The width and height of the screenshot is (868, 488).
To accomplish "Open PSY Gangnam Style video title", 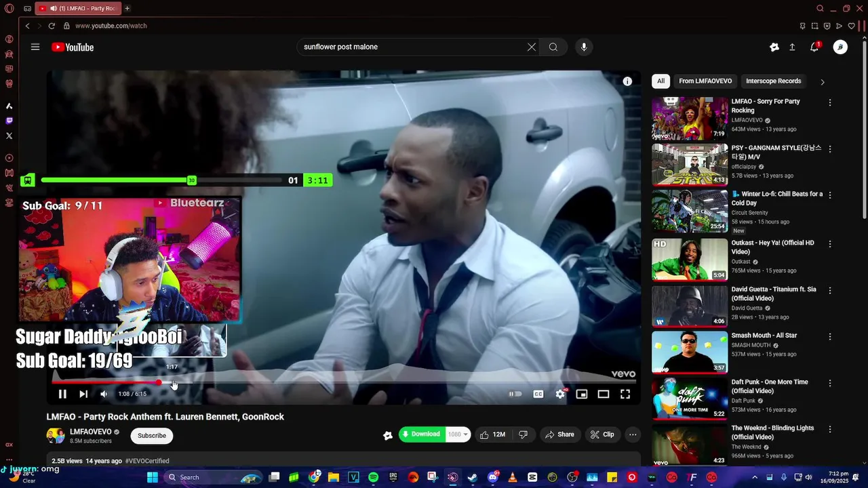I will click(776, 152).
